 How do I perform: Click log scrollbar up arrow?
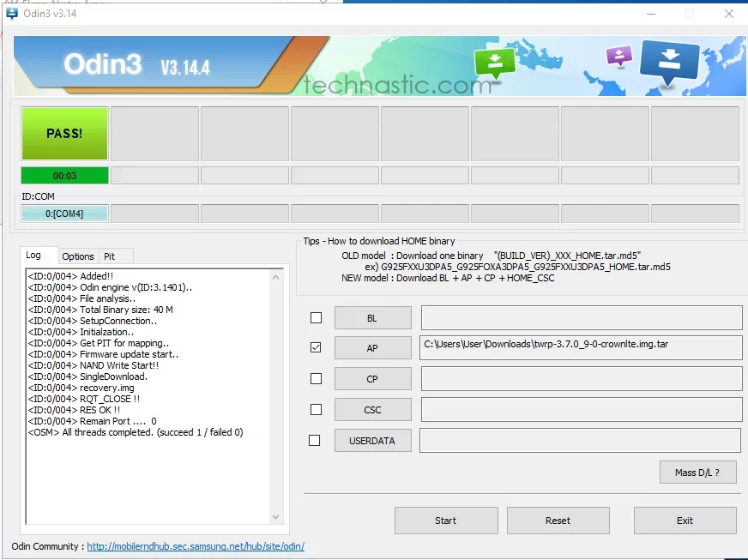(x=275, y=277)
